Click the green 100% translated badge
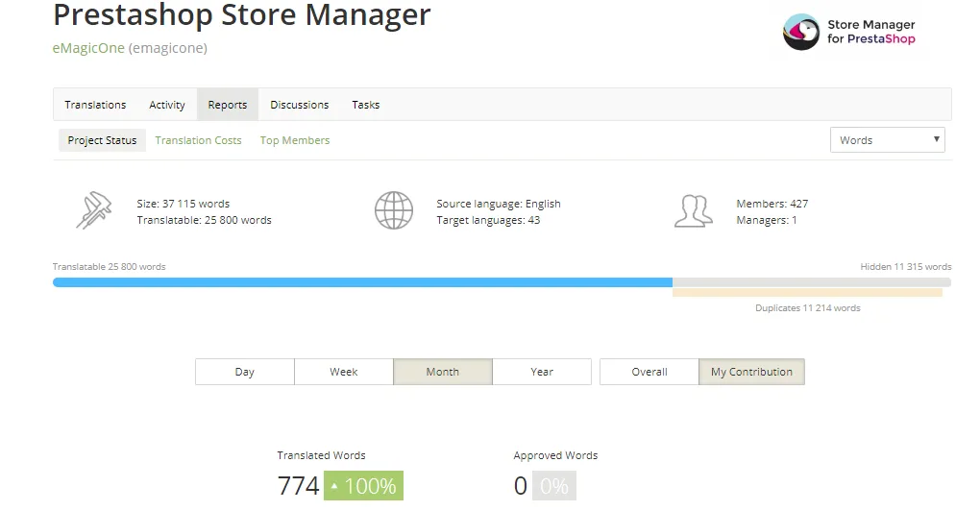This screenshot has height=511, width=980. click(x=364, y=485)
